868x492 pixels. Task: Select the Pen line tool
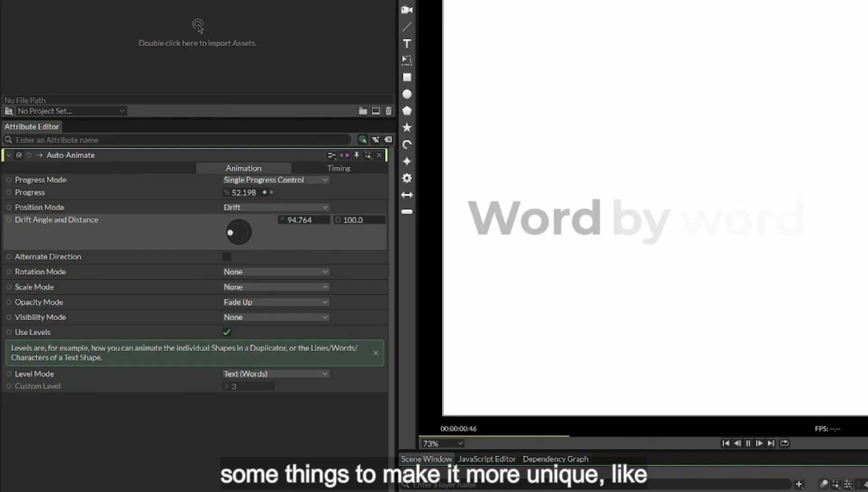pyautogui.click(x=407, y=27)
